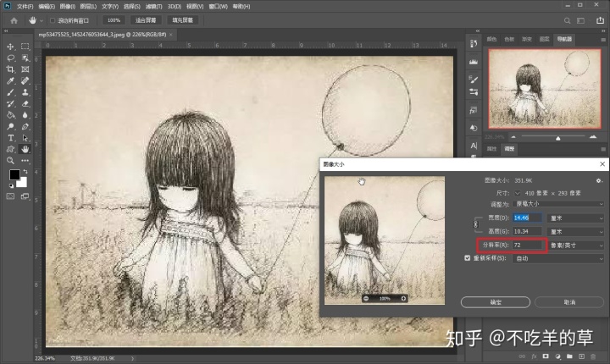Select the Frame tool

click(25, 69)
